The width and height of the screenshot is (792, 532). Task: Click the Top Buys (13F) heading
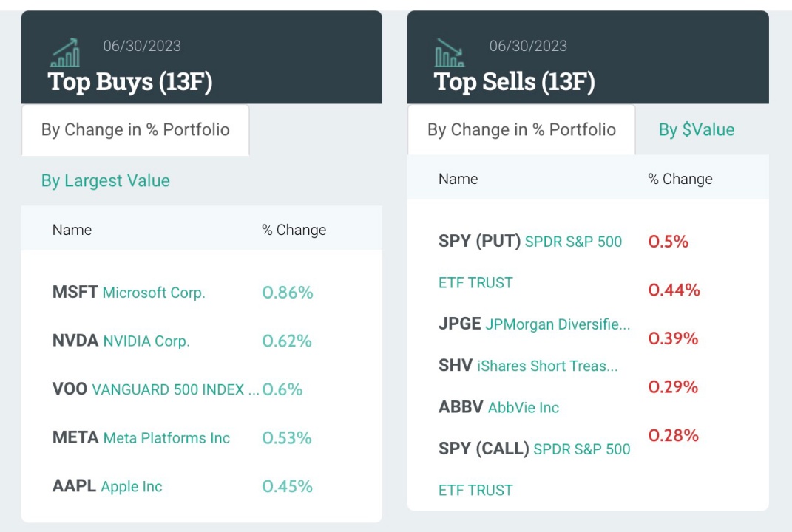tap(130, 81)
